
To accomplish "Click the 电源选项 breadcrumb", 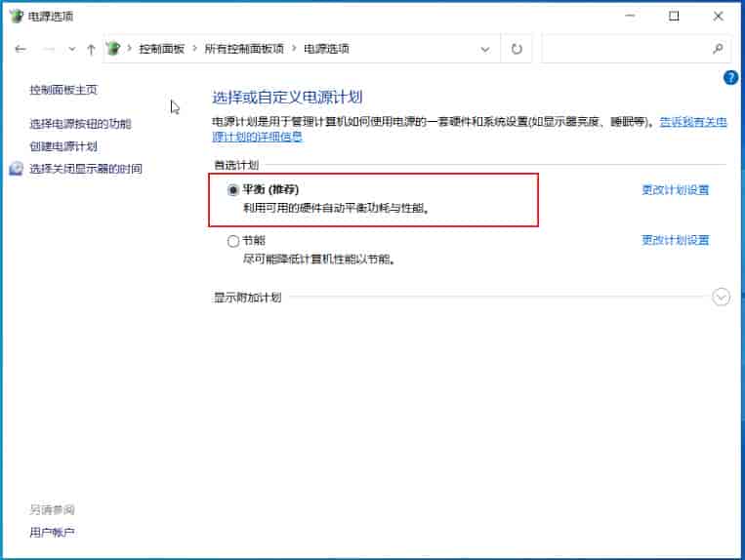I will click(x=326, y=49).
